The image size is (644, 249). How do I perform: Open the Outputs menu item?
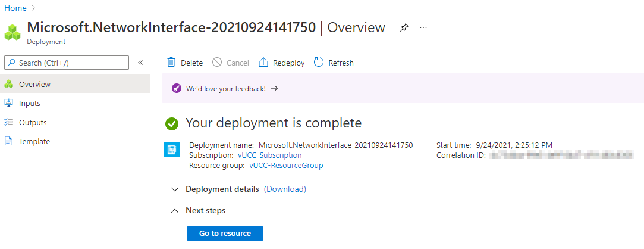33,122
